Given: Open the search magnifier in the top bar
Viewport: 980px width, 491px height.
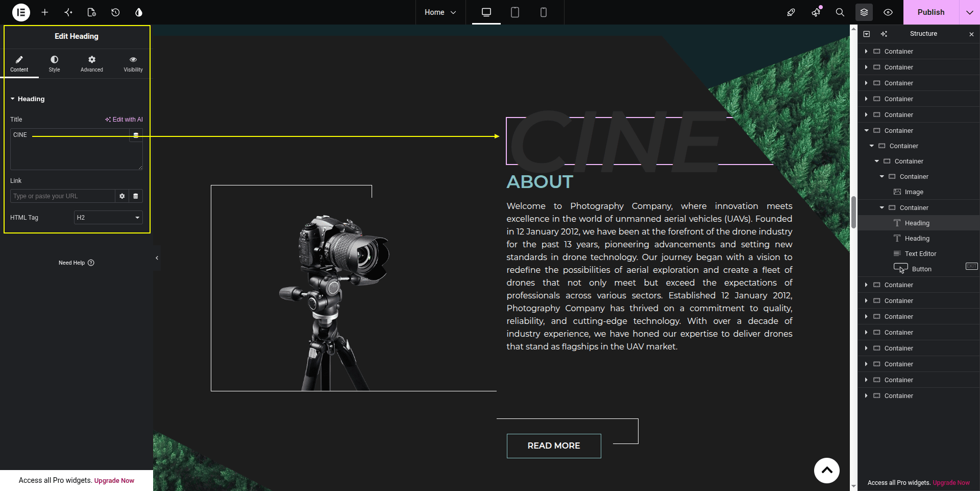Looking at the screenshot, I should [840, 12].
